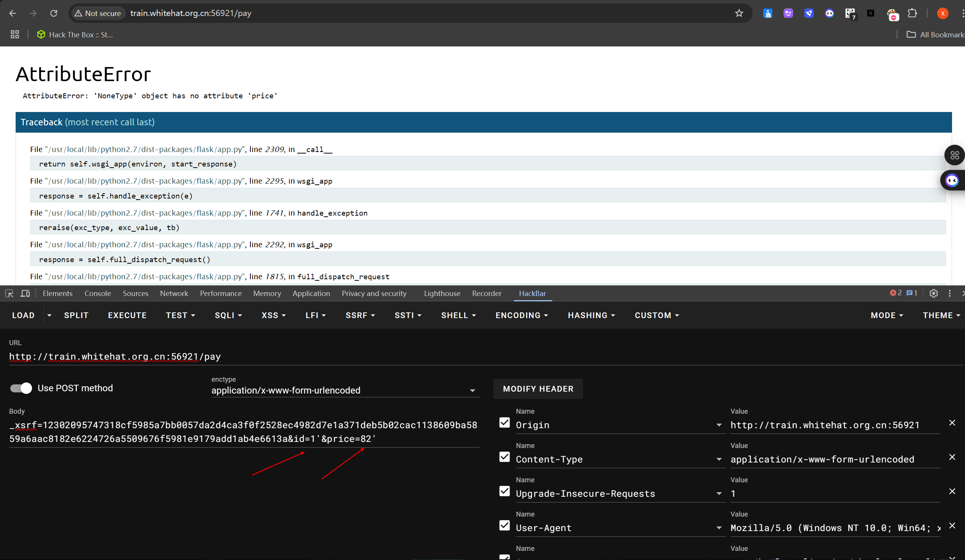Select the HackBar tab

click(x=532, y=293)
